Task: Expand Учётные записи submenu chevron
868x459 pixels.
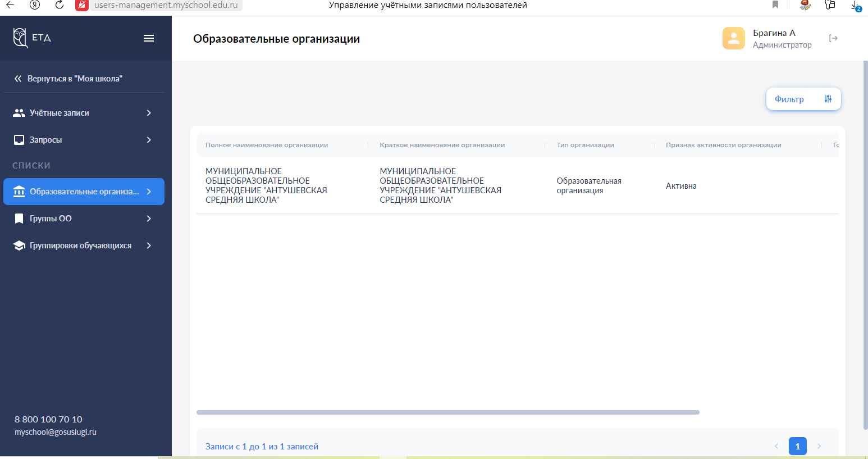Action: point(149,113)
